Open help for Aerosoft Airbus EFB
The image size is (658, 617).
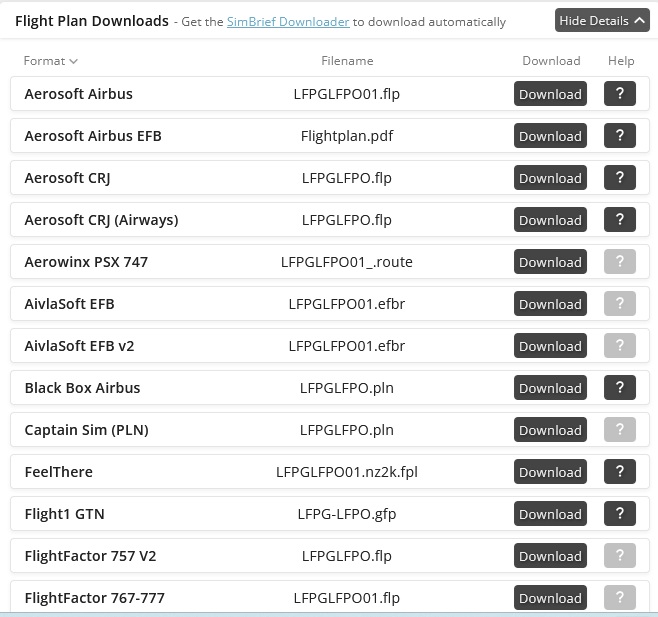pos(620,136)
